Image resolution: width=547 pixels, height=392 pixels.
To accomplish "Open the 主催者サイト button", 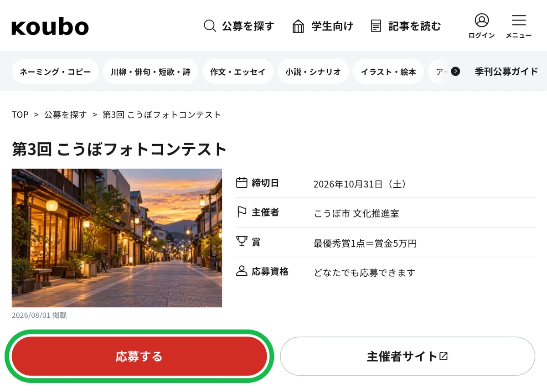I will click(408, 356).
